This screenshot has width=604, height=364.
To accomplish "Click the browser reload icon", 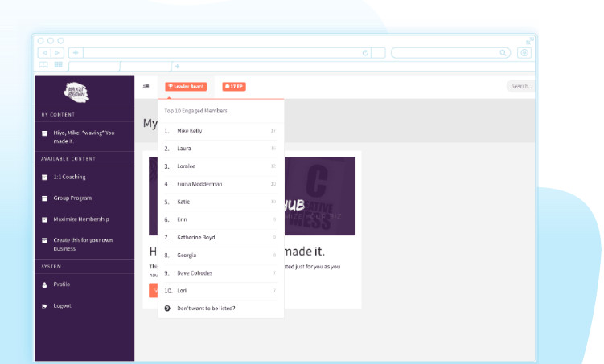I will point(365,53).
